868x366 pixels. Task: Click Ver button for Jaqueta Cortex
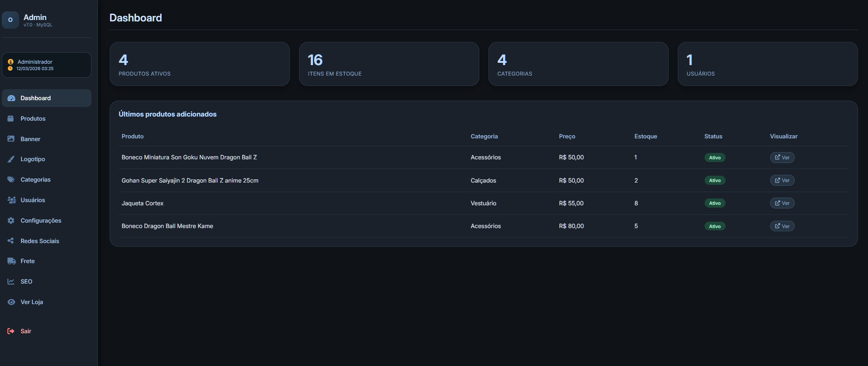[x=782, y=203]
